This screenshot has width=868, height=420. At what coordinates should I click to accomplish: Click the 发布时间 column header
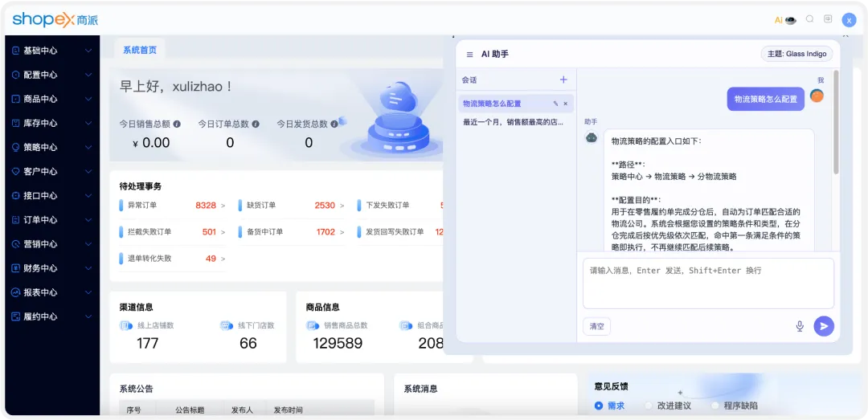point(288,410)
